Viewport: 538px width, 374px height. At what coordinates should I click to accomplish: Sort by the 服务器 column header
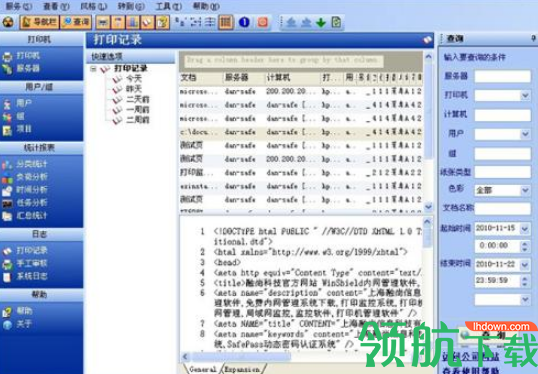244,78
